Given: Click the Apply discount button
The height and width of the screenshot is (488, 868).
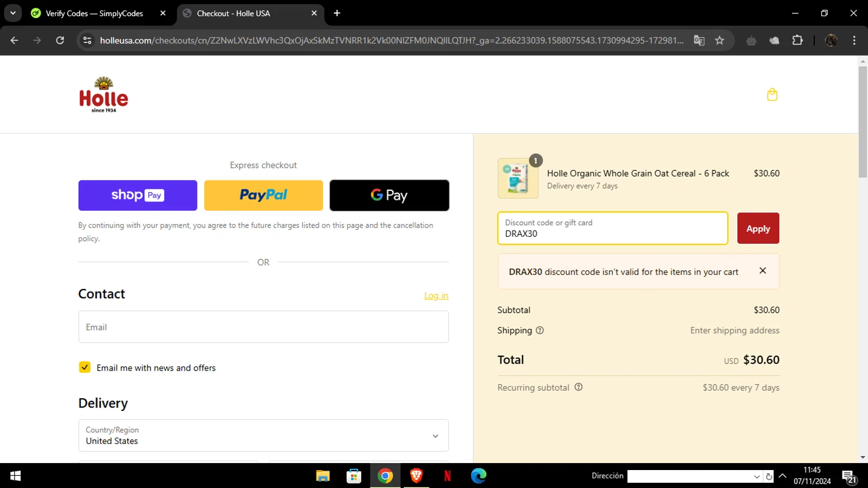Looking at the screenshot, I should (x=758, y=229).
